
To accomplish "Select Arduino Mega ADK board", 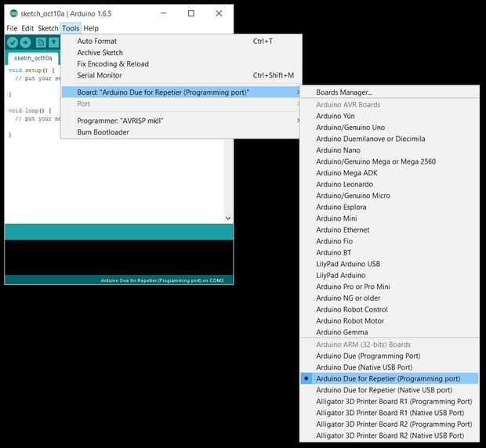I will (x=390, y=173).
